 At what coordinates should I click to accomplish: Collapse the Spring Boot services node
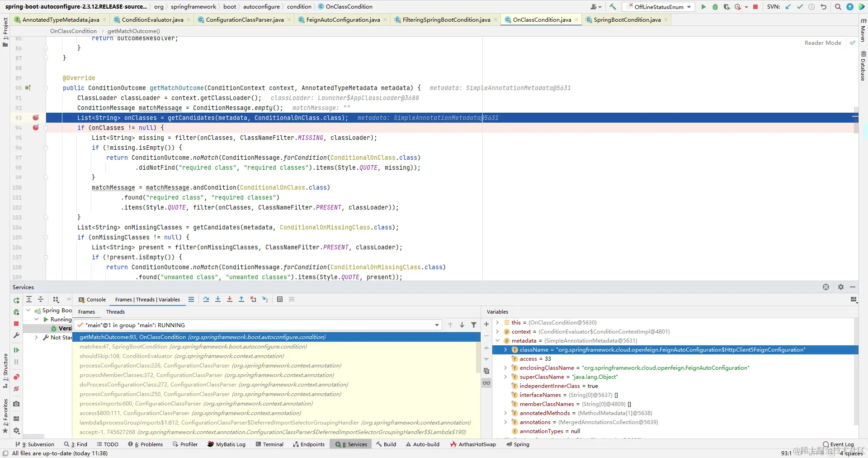[28, 310]
